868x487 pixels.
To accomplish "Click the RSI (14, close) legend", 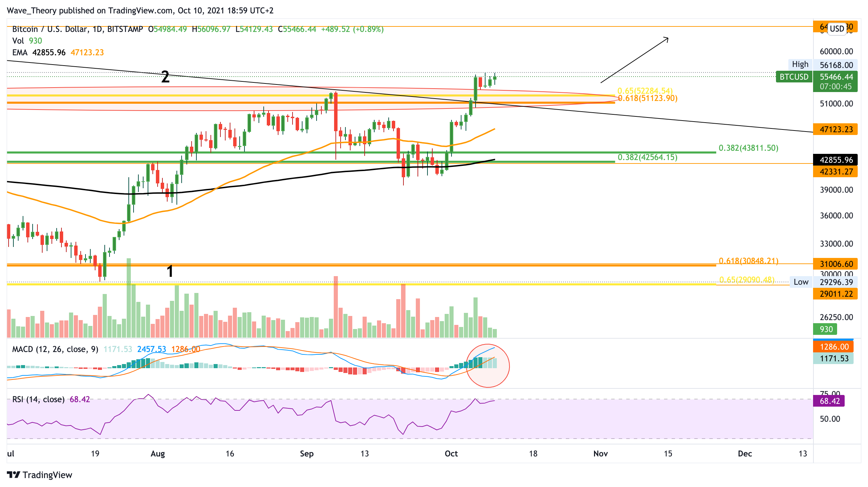I will (38, 399).
